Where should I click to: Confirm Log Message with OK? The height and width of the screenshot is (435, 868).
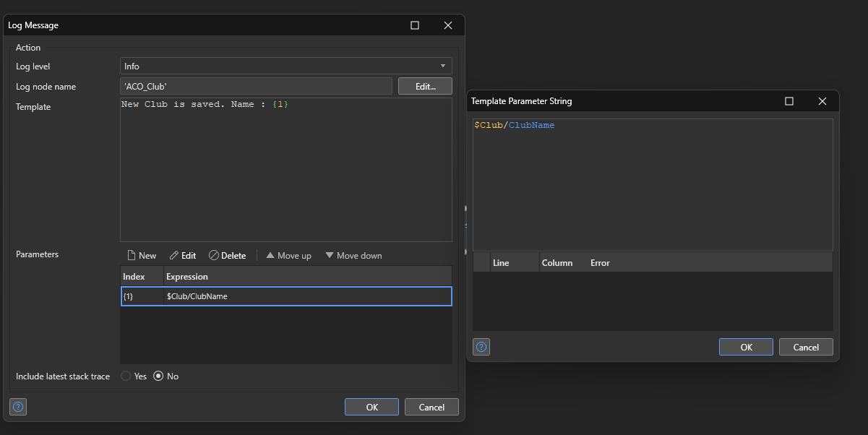[371, 407]
